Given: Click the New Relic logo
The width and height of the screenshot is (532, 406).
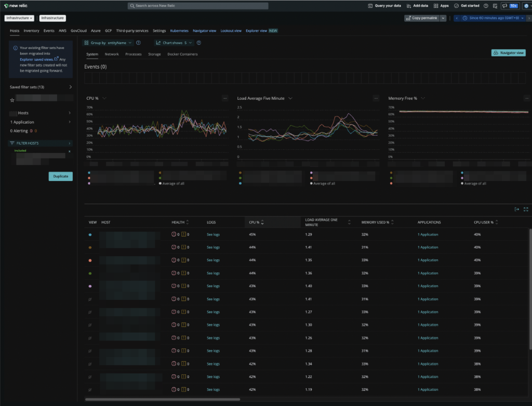Looking at the screenshot, I should [16, 6].
